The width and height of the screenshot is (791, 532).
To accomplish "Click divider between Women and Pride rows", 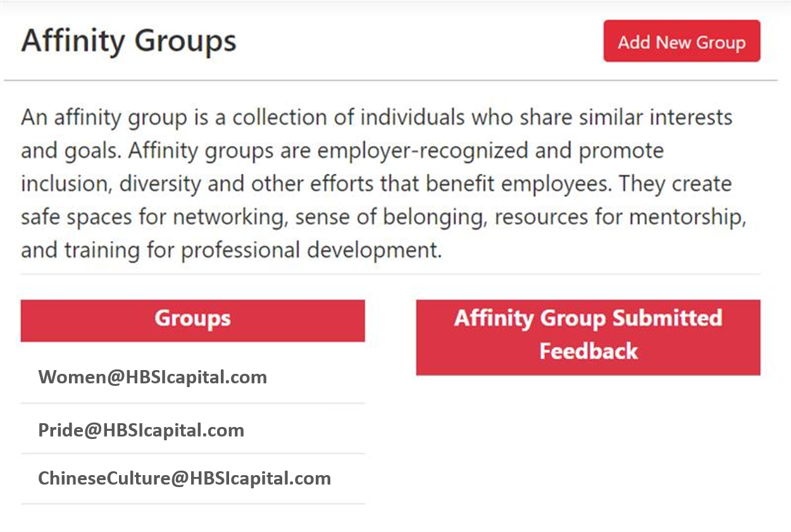I will click(x=192, y=403).
